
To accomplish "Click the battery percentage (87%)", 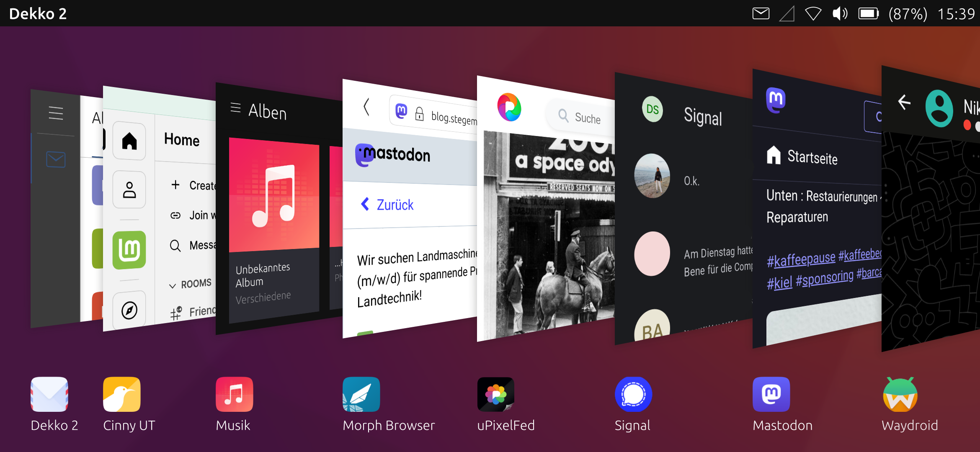I will [x=908, y=14].
